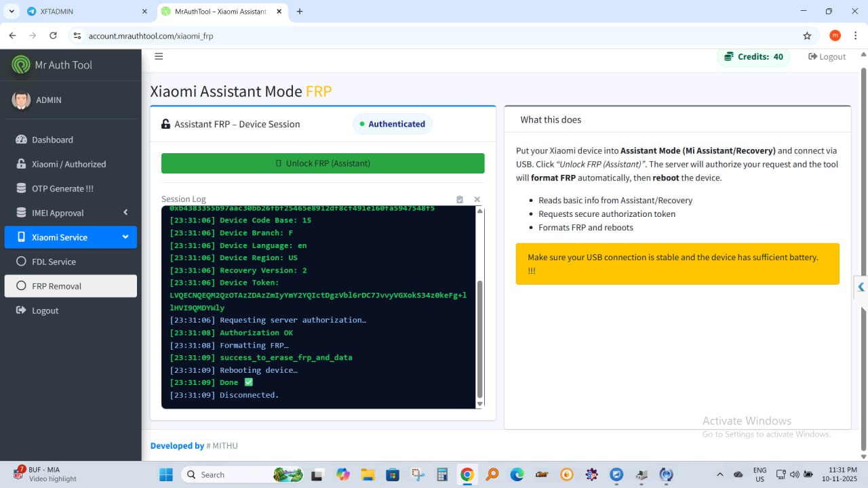Click the Logout link in top bar
This screenshot has height=488, width=868.
tap(827, 57)
